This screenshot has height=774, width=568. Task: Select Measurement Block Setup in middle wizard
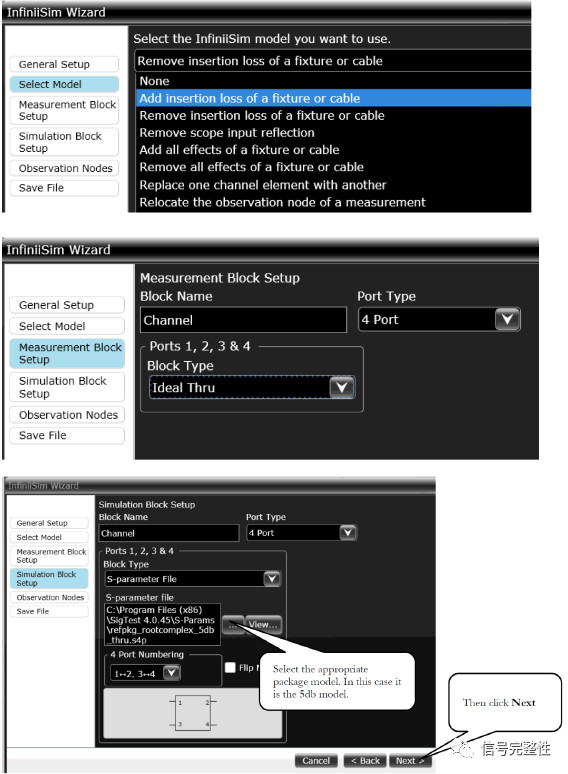[x=67, y=353]
